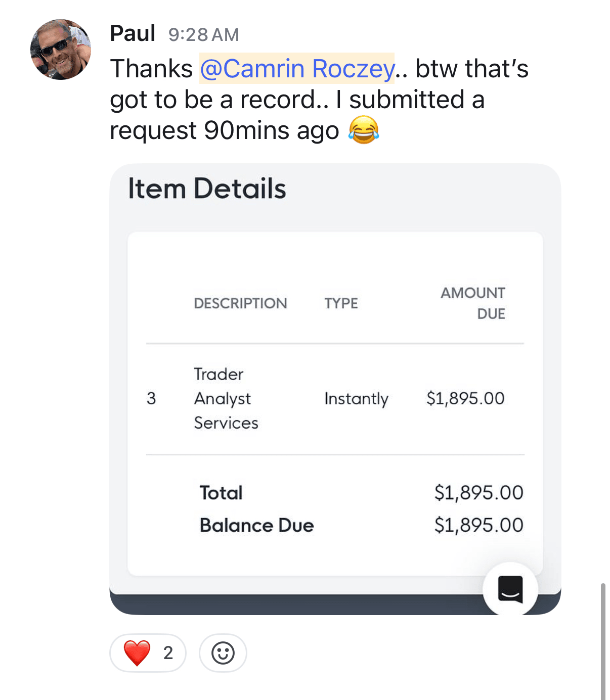610x700 pixels.
Task: Click the TYPE column header
Action: [x=341, y=303]
